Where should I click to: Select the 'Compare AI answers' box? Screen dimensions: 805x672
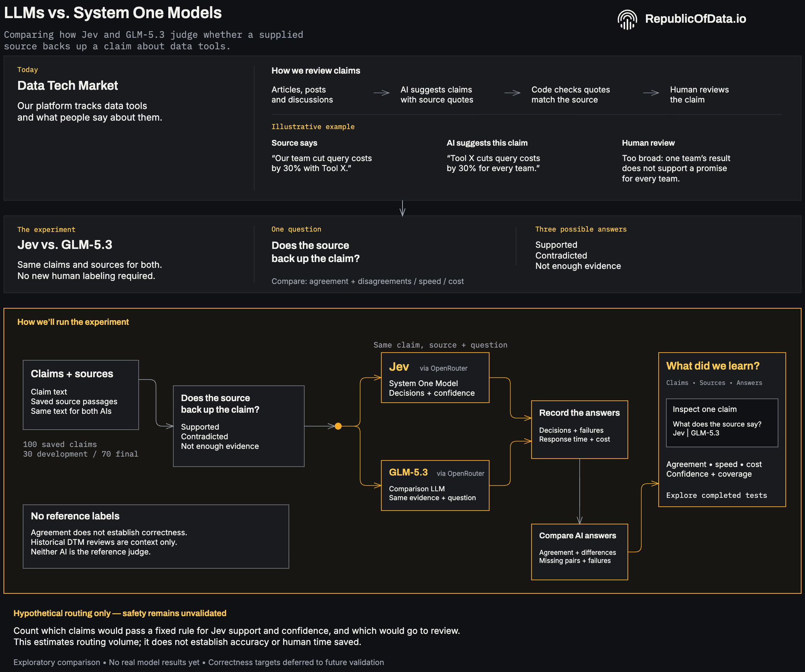(580, 552)
